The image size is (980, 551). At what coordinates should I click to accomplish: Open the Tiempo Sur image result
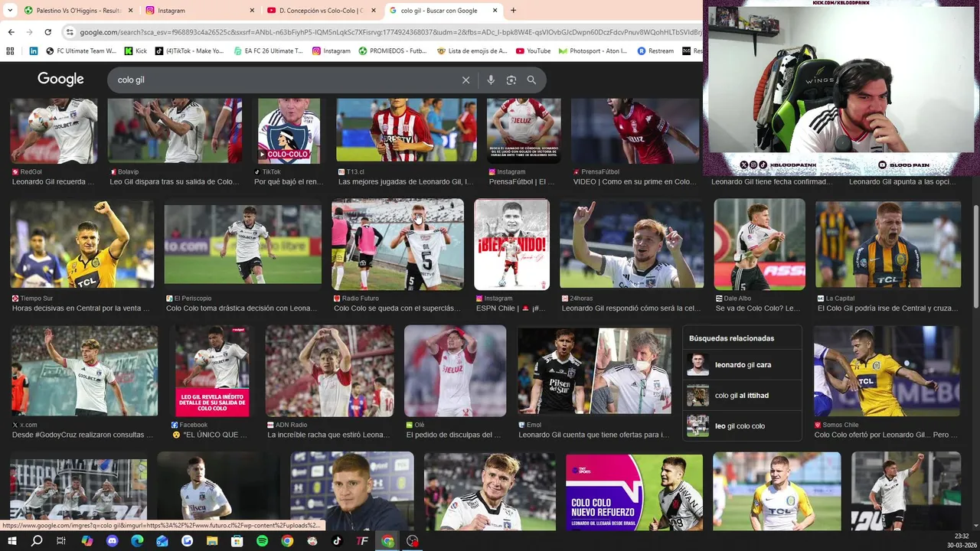[82, 244]
